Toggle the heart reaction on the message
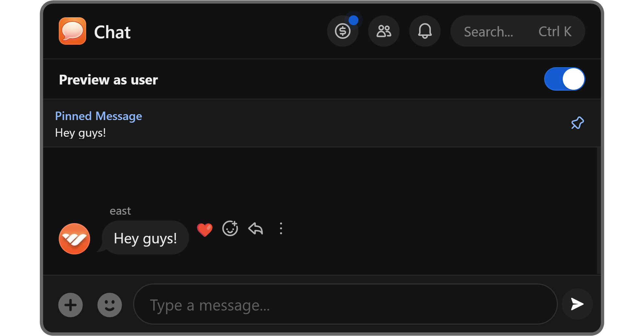The height and width of the screenshot is (336, 644). 205,229
